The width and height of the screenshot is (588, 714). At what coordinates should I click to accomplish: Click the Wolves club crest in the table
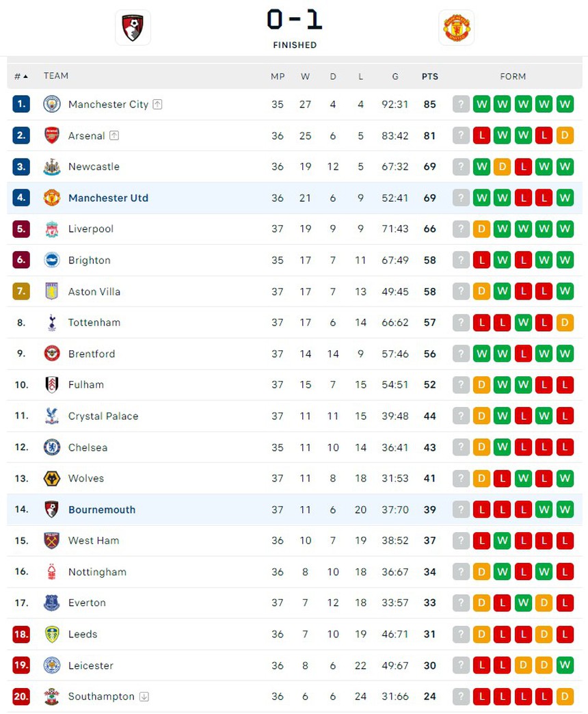(52, 479)
